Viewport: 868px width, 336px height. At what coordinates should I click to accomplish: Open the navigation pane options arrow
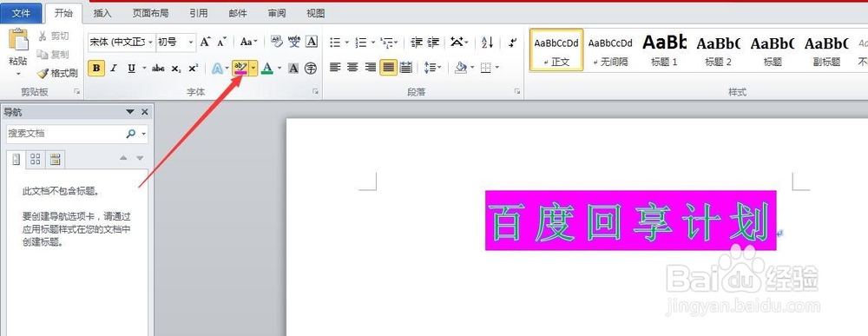130,112
